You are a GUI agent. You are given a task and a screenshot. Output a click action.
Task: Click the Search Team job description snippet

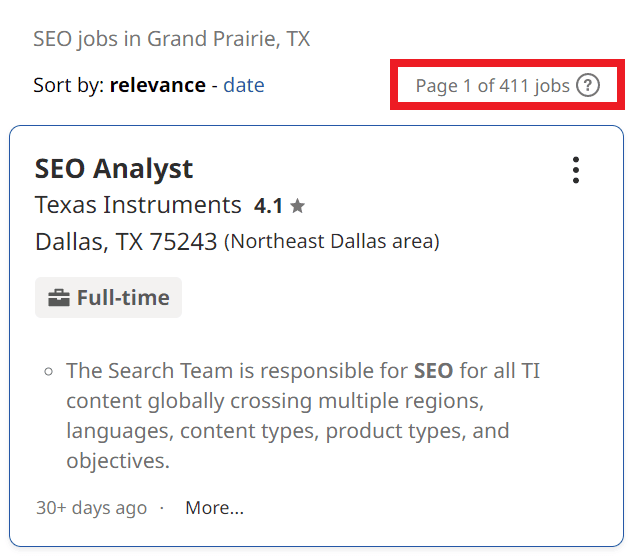303,415
